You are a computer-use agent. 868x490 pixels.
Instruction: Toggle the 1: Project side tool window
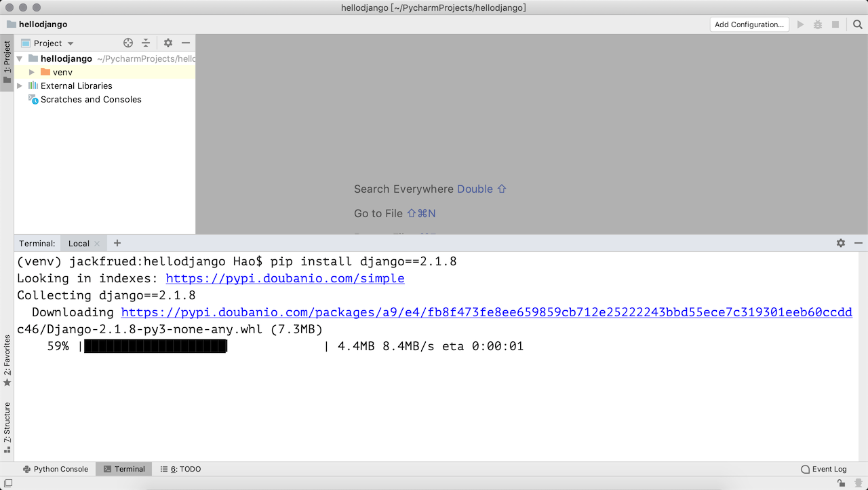point(7,62)
